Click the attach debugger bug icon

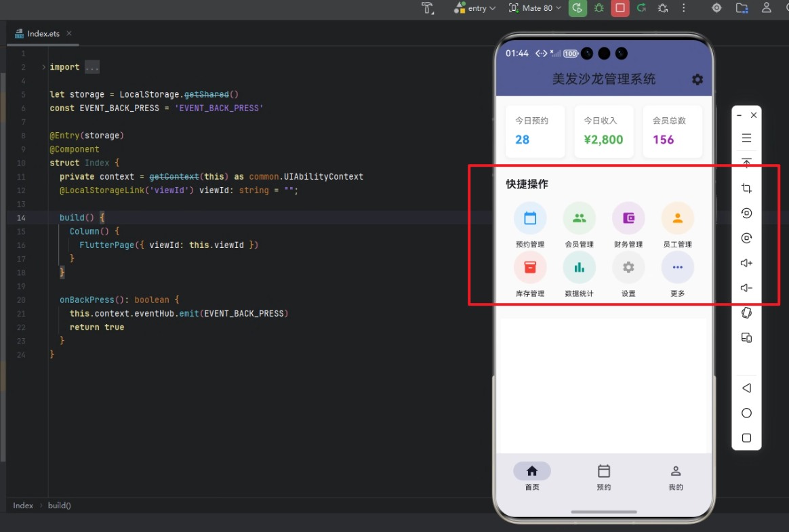click(663, 8)
